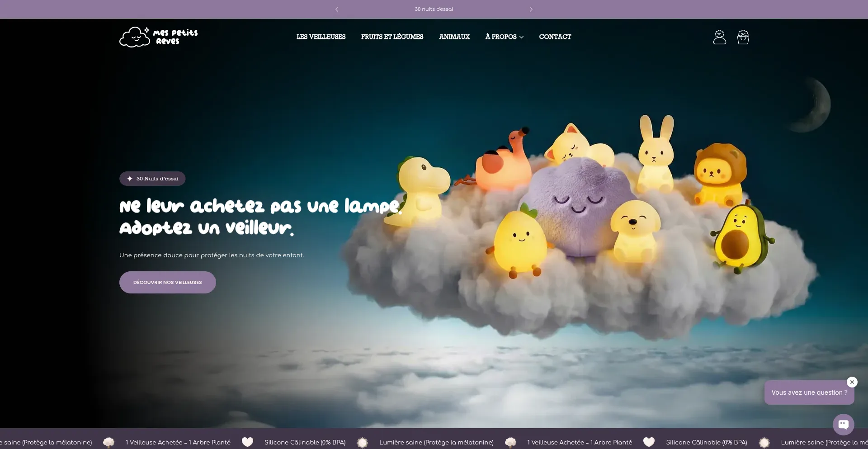Click the DÉCOUVRIR NOS VEILLEUSES button
Image resolution: width=868 pixels, height=449 pixels.
tap(167, 282)
